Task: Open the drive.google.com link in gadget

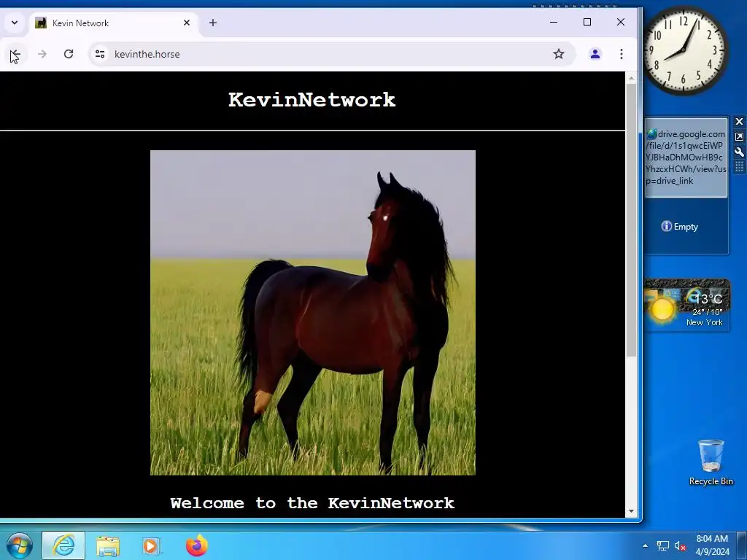Action: [686, 157]
